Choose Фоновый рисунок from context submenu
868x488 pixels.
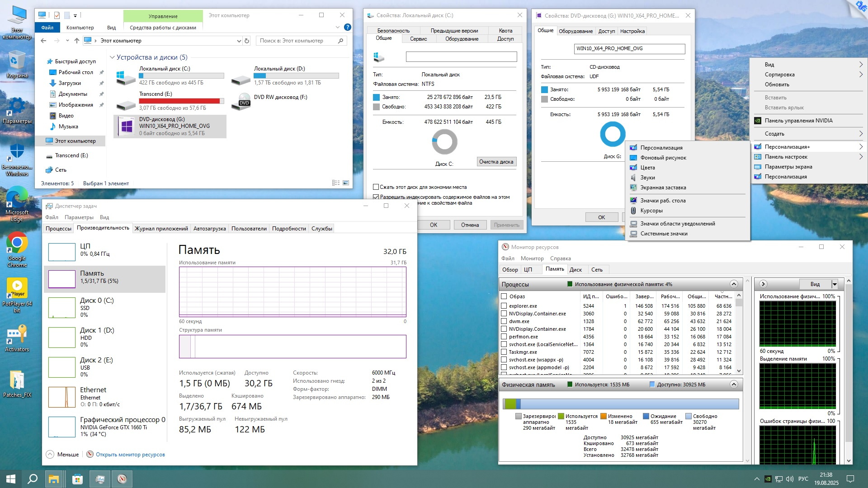click(663, 158)
